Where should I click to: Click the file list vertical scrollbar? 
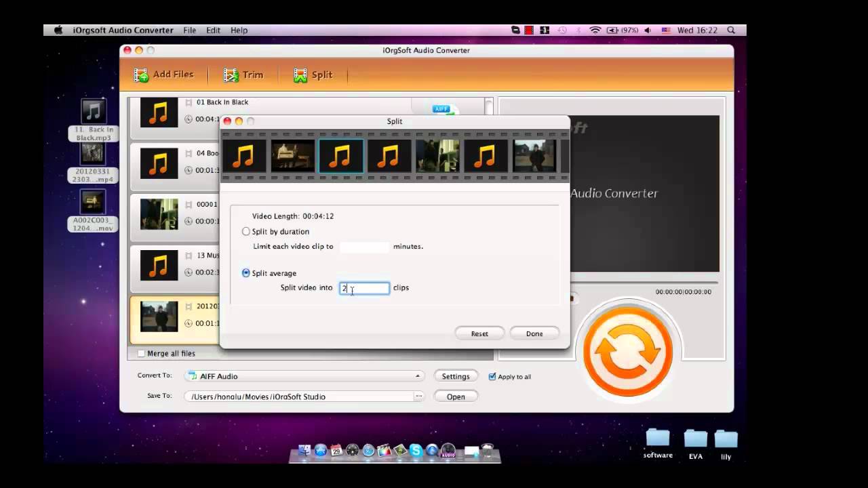pos(488,105)
